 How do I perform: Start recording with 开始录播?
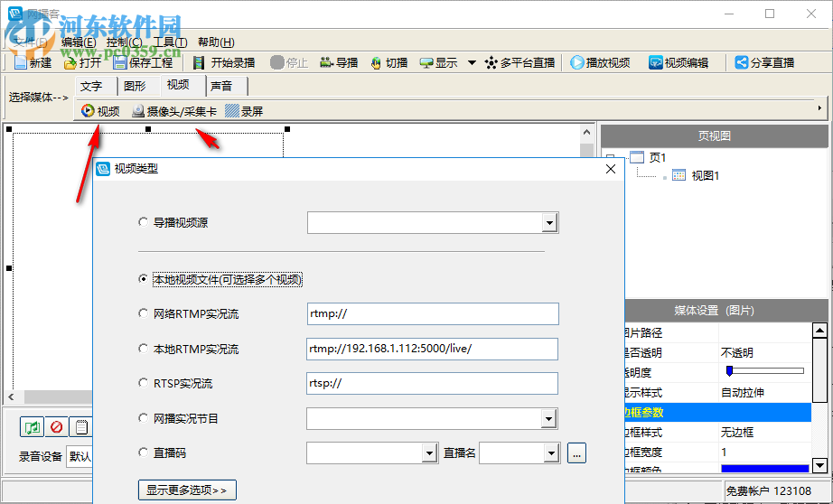coord(224,62)
